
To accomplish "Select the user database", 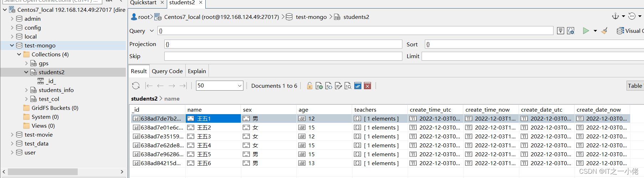I will pyautogui.click(x=30, y=152).
